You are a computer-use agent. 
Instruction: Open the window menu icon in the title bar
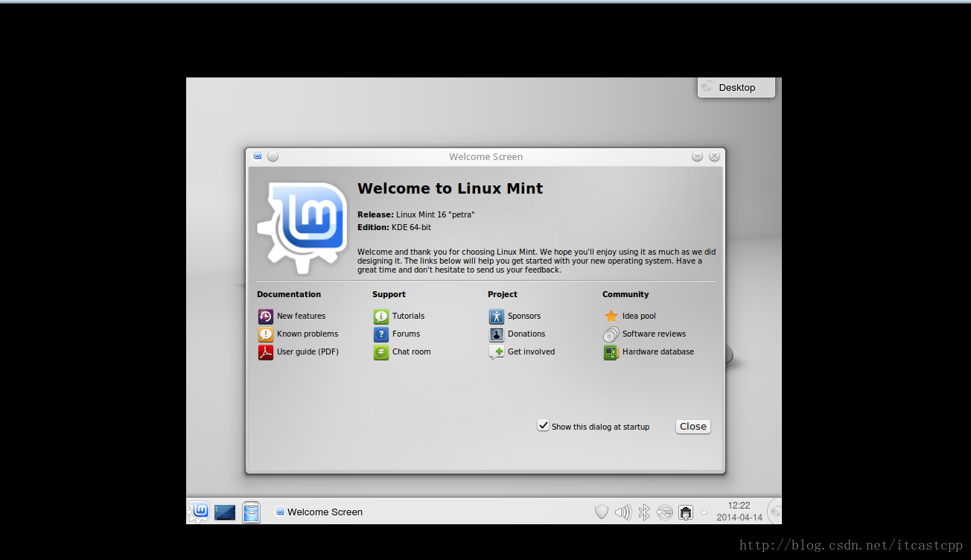click(x=258, y=156)
